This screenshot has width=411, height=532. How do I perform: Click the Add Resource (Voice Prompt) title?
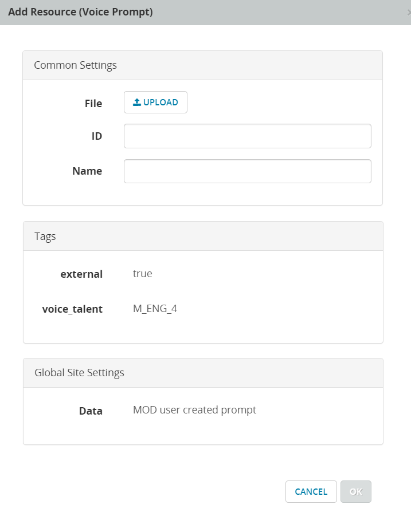pyautogui.click(x=80, y=12)
